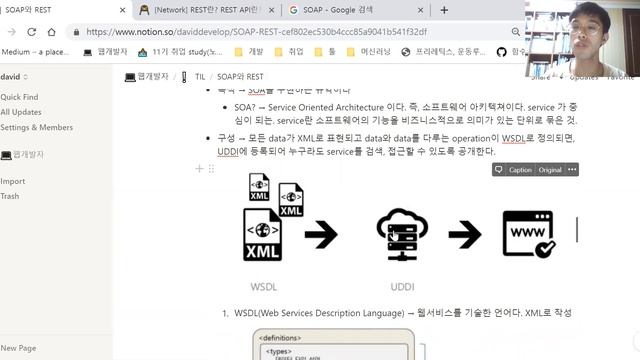
Task: Click the definitions diagram thumbnail
Action: pos(334,344)
